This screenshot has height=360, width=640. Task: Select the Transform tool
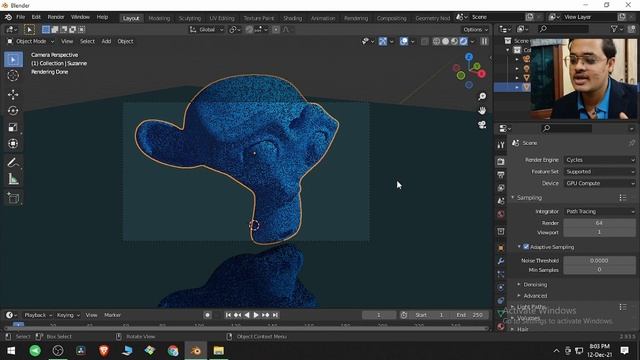(13, 144)
